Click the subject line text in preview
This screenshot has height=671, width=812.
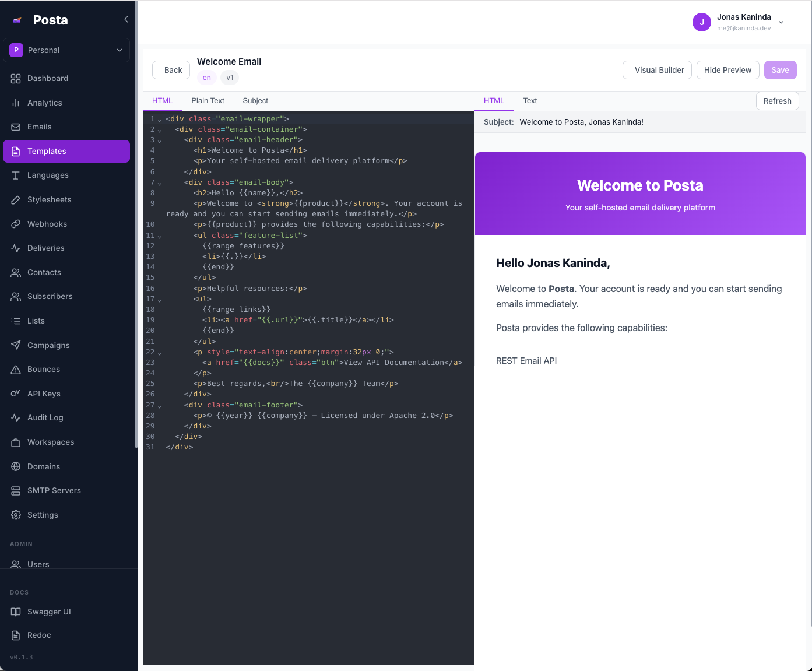(582, 122)
